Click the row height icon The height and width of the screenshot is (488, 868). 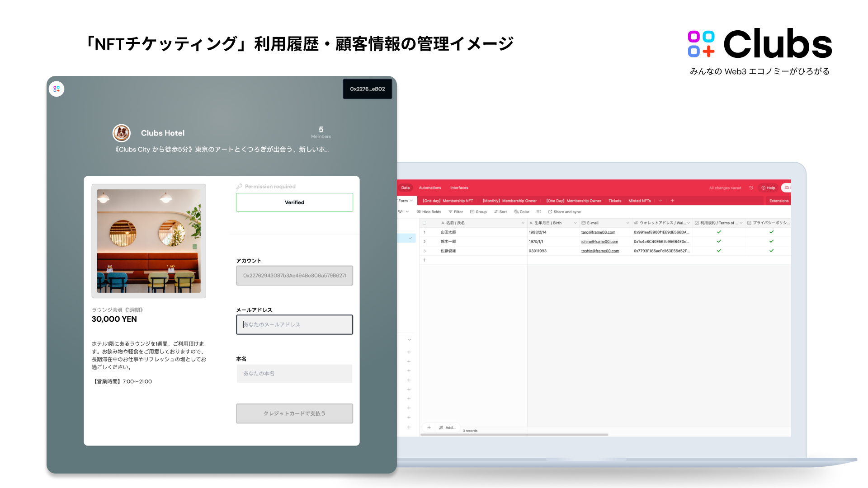(538, 211)
